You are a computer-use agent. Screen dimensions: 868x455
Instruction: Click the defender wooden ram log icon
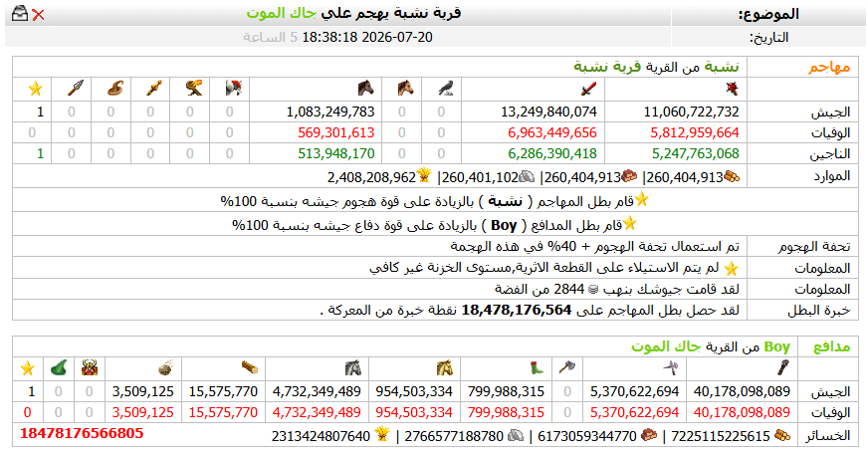[250, 368]
